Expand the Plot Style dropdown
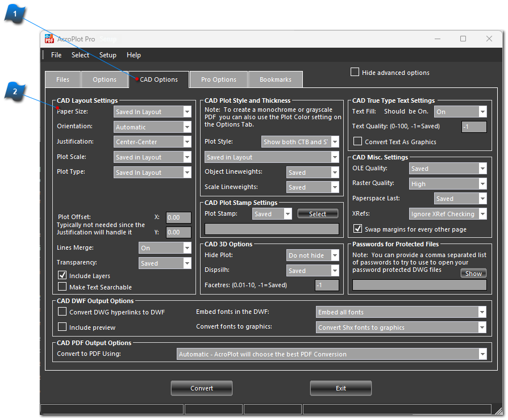 [300, 142]
